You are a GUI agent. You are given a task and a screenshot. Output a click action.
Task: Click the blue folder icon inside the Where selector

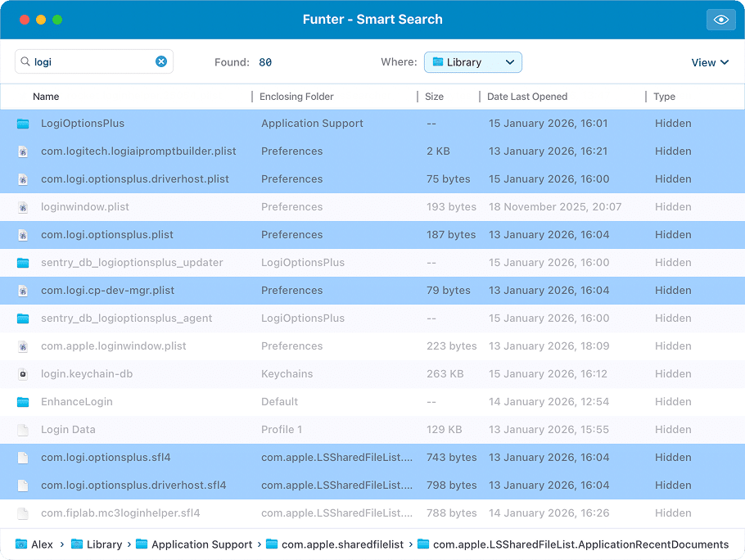437,61
